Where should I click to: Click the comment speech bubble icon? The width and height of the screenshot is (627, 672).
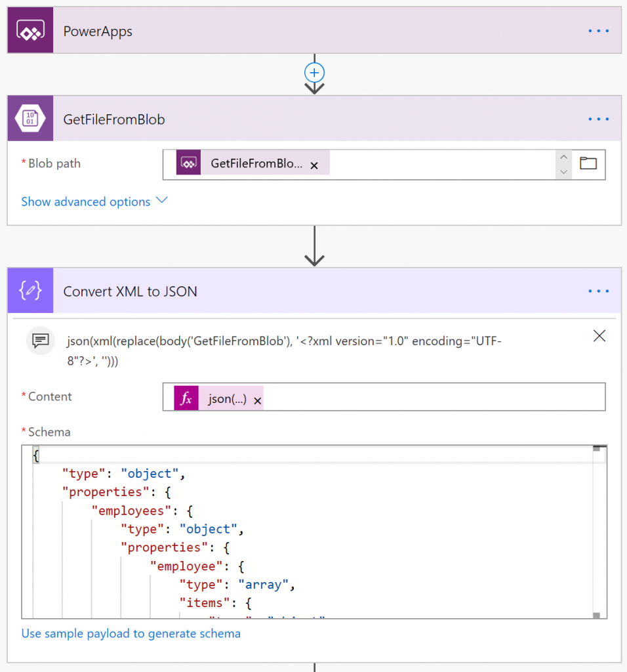(x=41, y=341)
